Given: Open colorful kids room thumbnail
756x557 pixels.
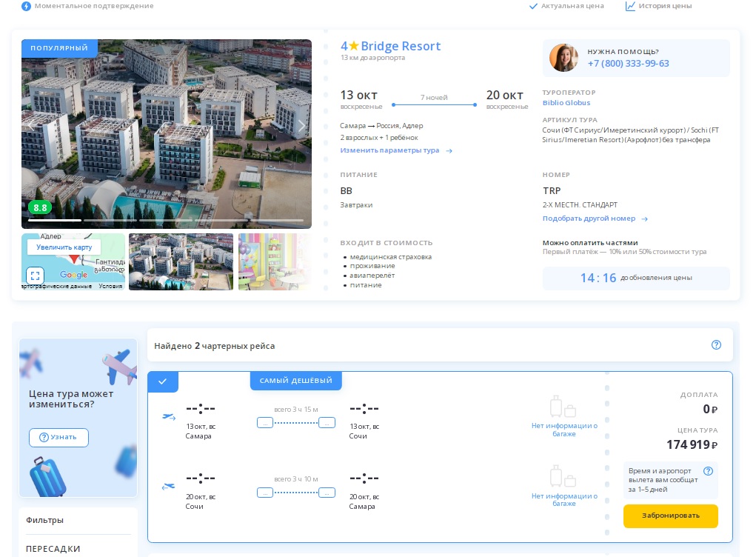Looking at the screenshot, I should [x=275, y=262].
